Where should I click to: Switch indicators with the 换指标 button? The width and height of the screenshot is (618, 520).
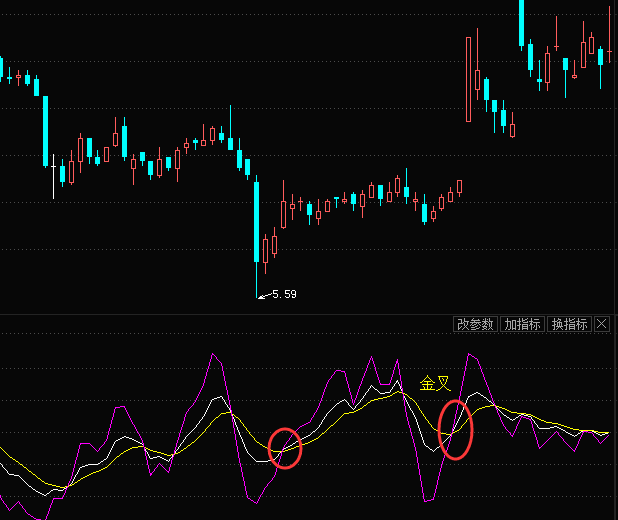point(569,324)
